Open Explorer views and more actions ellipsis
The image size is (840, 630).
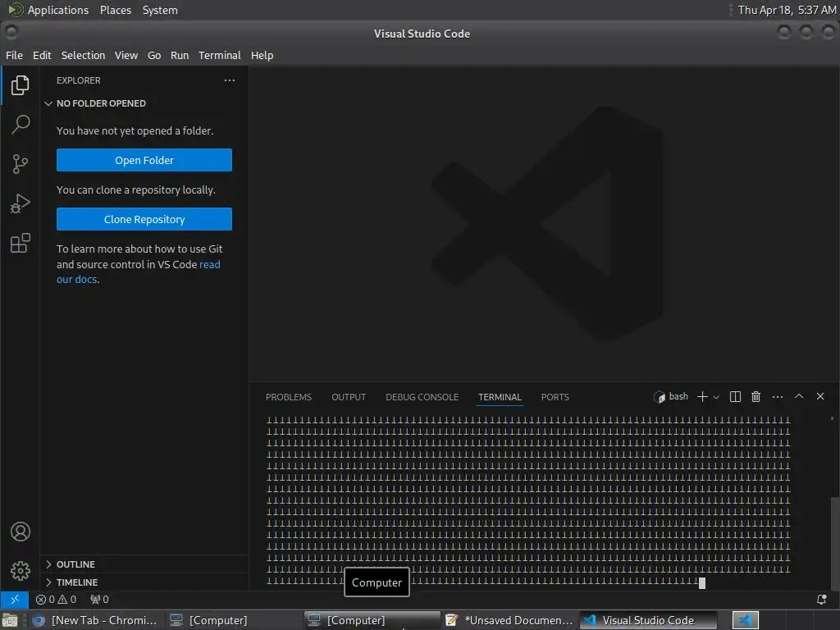pyautogui.click(x=230, y=80)
